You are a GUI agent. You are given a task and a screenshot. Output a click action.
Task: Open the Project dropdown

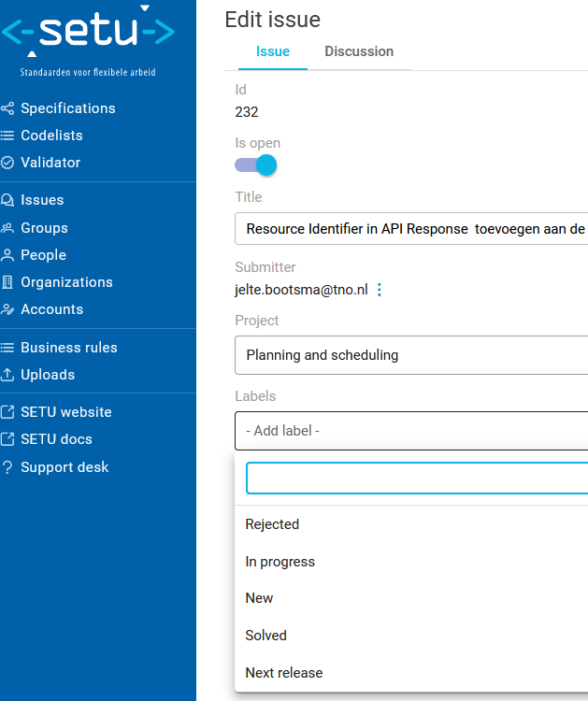point(411,355)
